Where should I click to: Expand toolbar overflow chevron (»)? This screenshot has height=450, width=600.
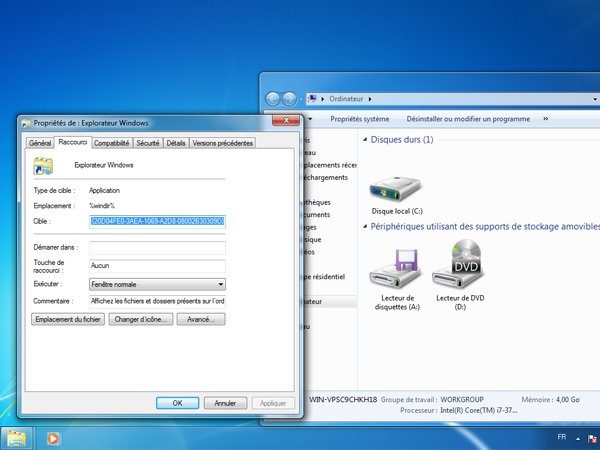coord(545,119)
